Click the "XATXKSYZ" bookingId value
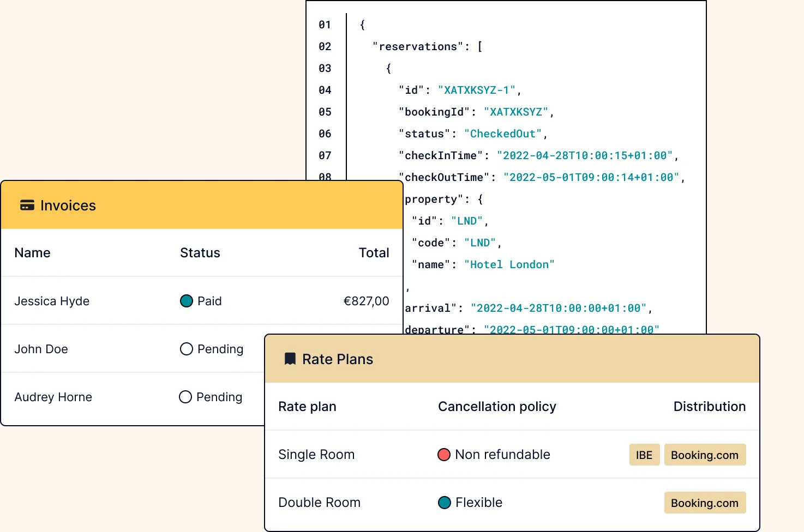This screenshot has height=532, width=804. click(516, 112)
